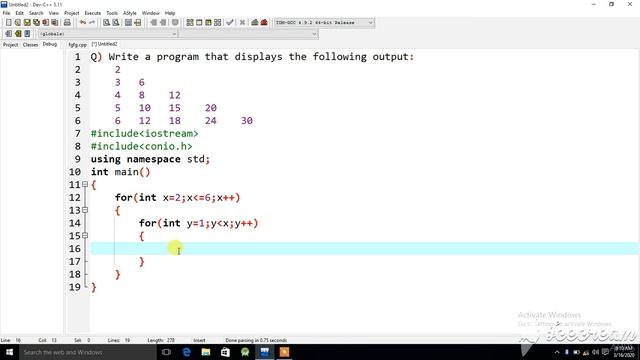
Task: Open Replace using the toolbar icon
Action: coord(116,22)
